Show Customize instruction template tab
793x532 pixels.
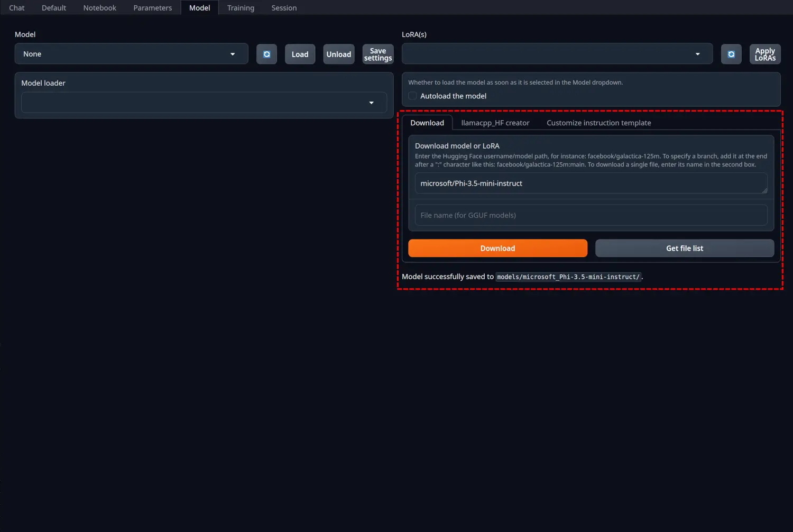coord(598,123)
